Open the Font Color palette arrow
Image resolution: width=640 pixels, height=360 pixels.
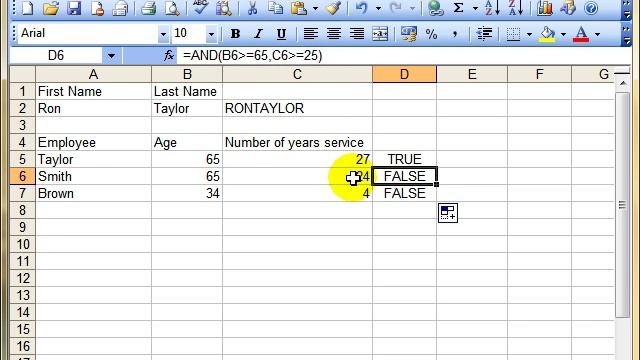[x=597, y=34]
